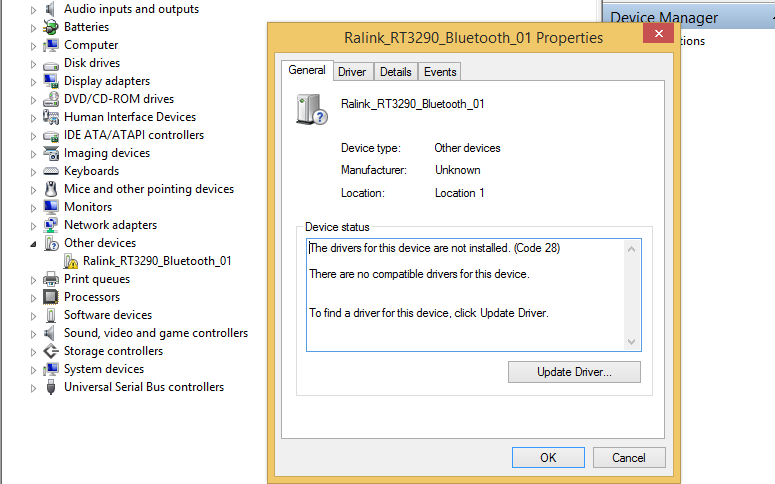
Task: Click the Storage controllers icon
Action: [50, 351]
